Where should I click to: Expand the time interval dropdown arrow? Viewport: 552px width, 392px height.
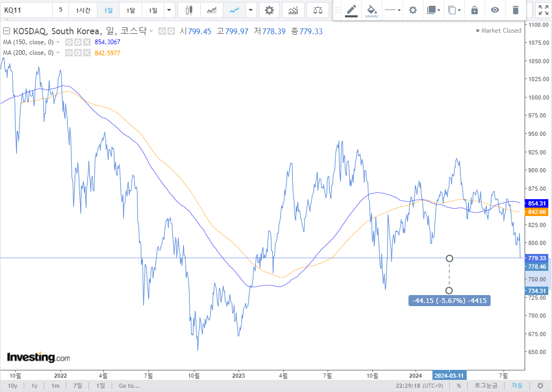pyautogui.click(x=169, y=10)
